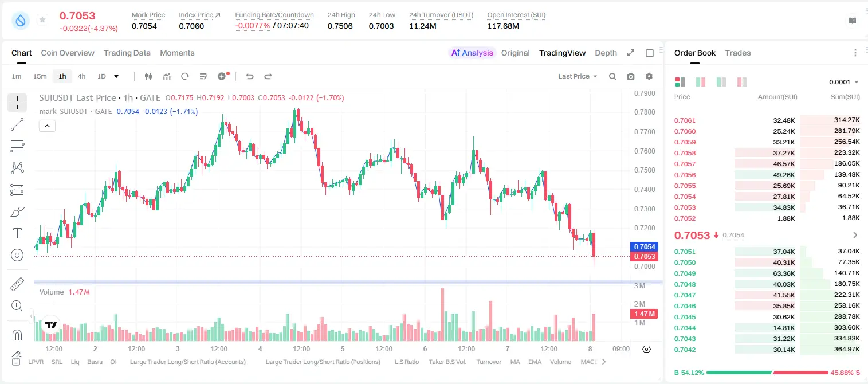Open the Coin Overview tab

(x=68, y=53)
